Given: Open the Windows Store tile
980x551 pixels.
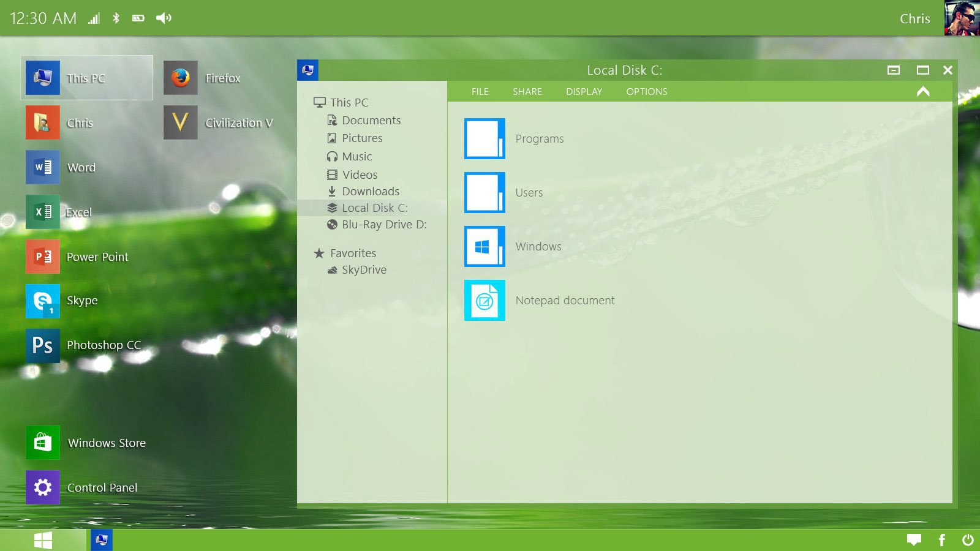Looking at the screenshot, I should tap(43, 443).
